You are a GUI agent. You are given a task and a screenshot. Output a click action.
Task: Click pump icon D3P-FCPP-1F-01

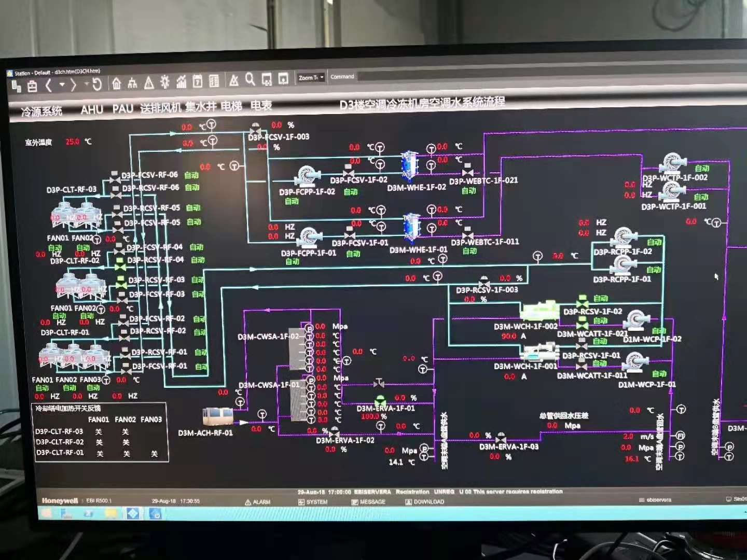click(310, 238)
